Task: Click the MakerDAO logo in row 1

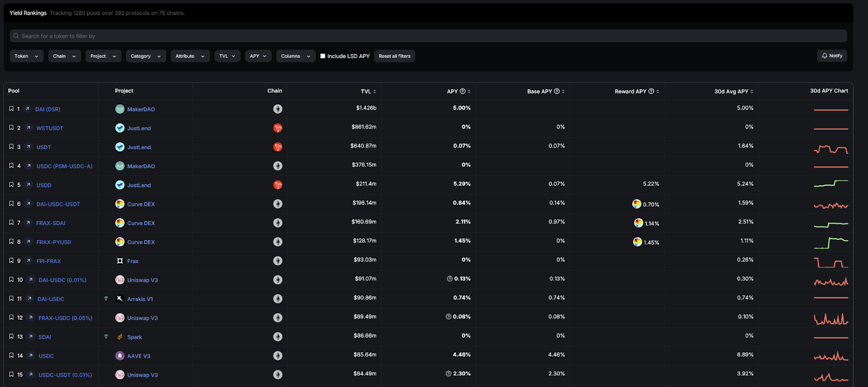Action: coord(120,109)
